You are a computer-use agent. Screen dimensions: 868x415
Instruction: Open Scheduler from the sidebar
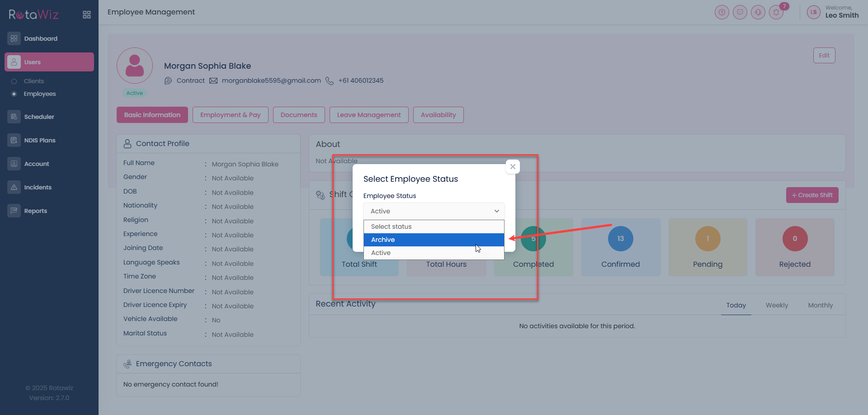(39, 117)
